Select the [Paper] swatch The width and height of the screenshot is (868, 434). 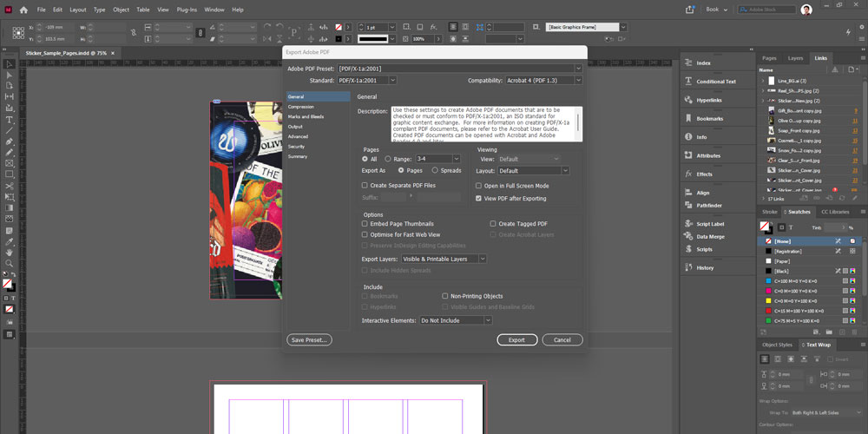pyautogui.click(x=811, y=261)
